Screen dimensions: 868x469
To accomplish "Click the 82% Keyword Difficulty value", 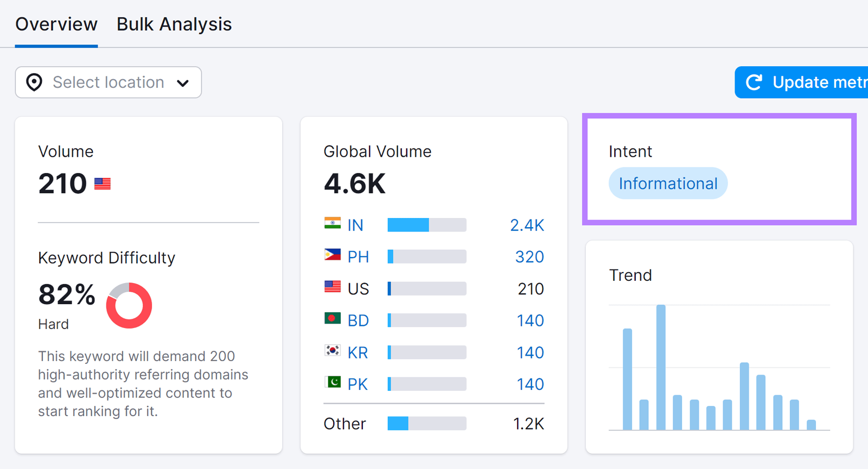I will pos(67,294).
